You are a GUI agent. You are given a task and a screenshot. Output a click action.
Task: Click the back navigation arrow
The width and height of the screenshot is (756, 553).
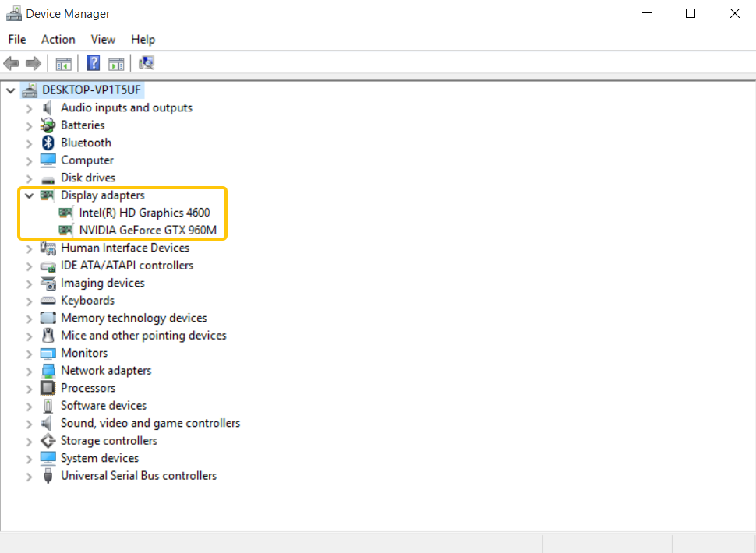(11, 63)
